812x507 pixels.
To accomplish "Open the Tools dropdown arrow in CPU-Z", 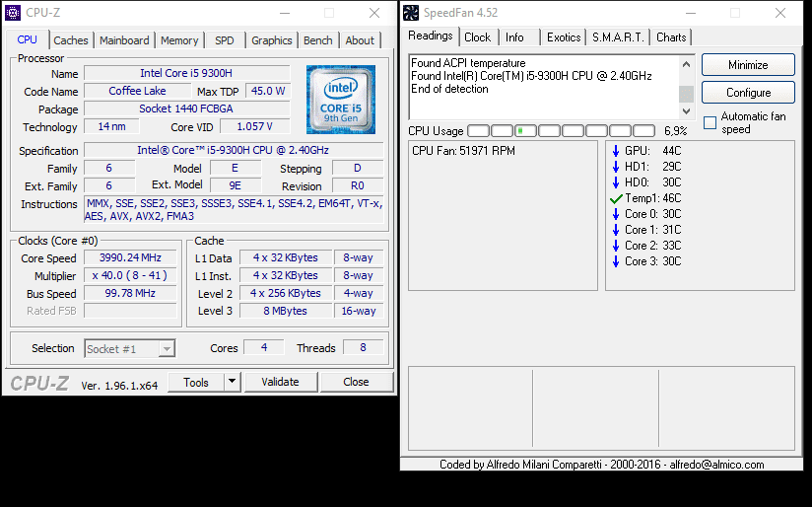I will pyautogui.click(x=232, y=382).
